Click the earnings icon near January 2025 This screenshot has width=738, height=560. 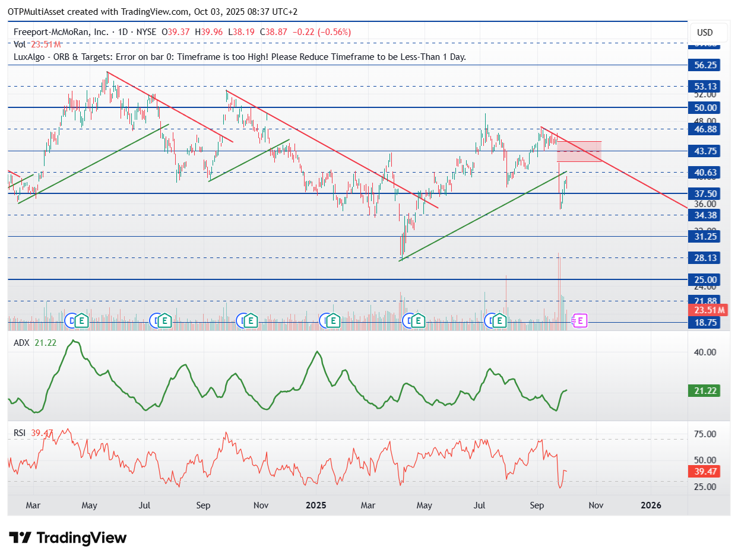[334, 321]
